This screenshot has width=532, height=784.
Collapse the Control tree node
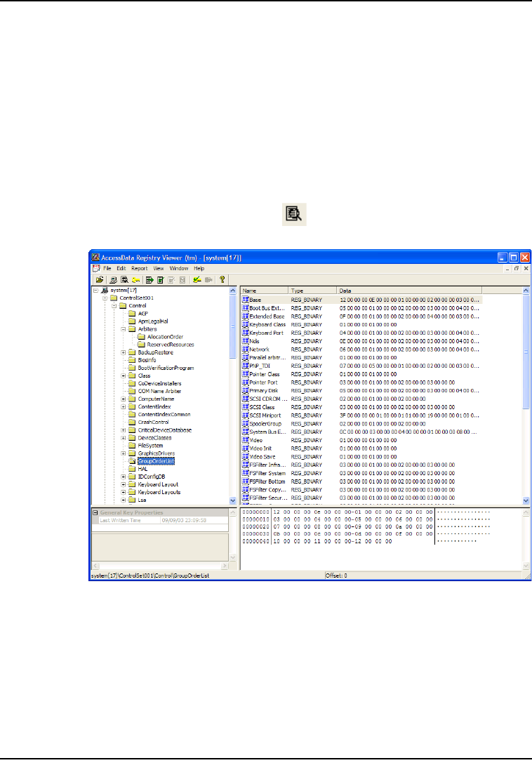tap(114, 305)
